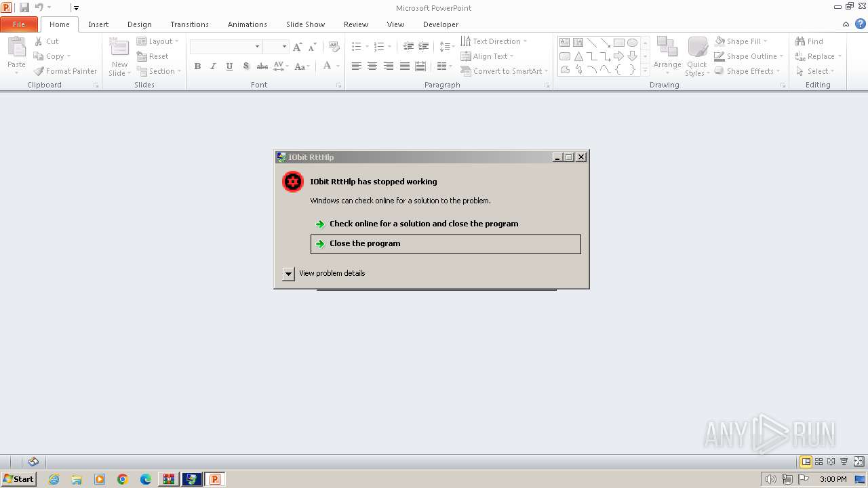Image resolution: width=868 pixels, height=488 pixels.
Task: Switch to Slide Sorter view in status bar
Action: pos(819,462)
